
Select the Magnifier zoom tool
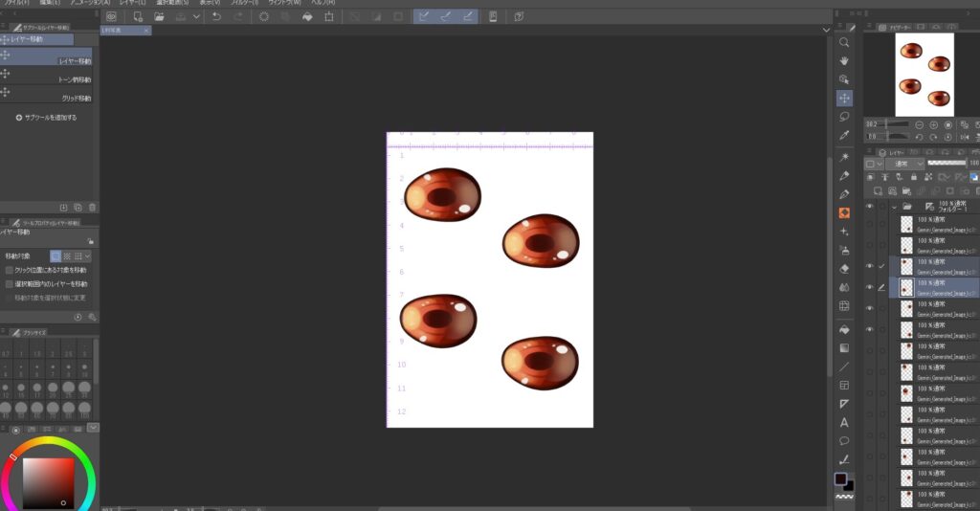coord(844,43)
